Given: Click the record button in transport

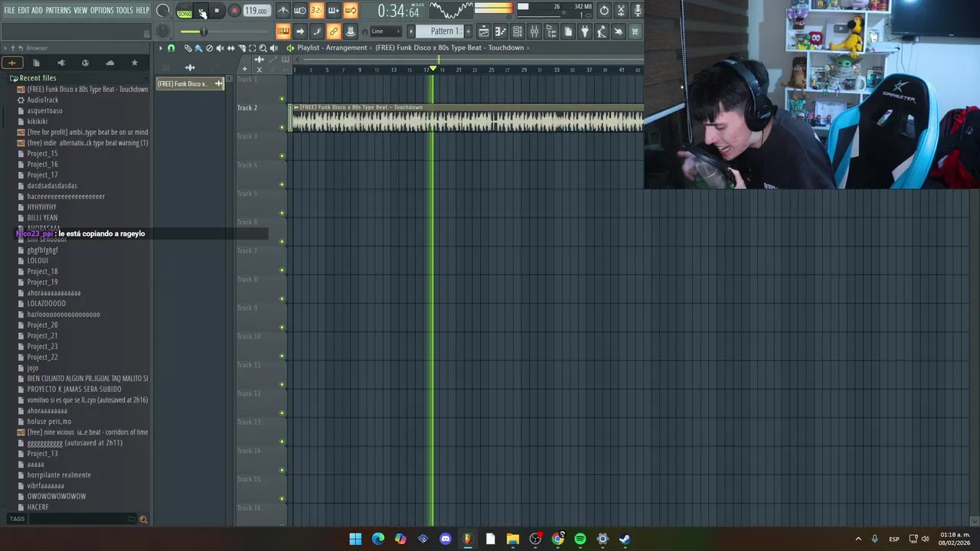Looking at the screenshot, I should click(234, 11).
